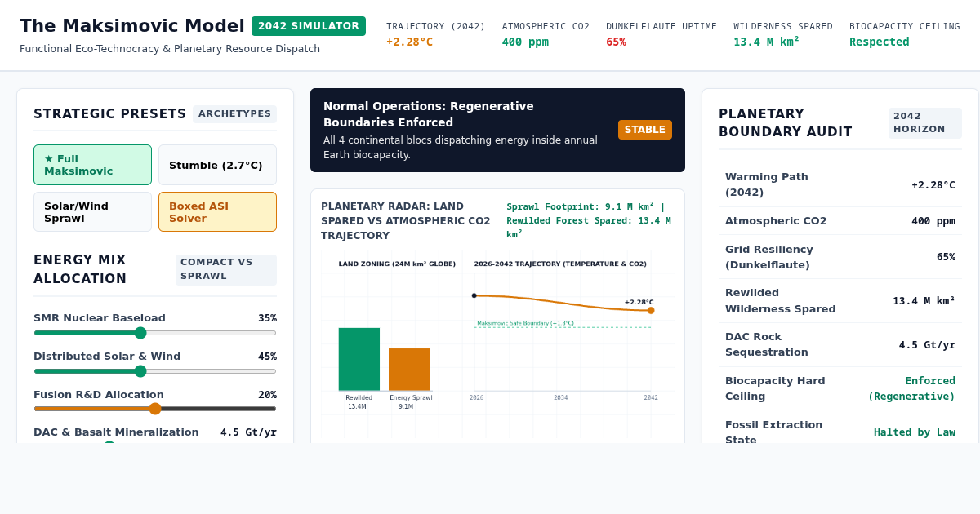Click the COMPACT VS SPRAWL tag
980x514 pixels.
click(226, 269)
